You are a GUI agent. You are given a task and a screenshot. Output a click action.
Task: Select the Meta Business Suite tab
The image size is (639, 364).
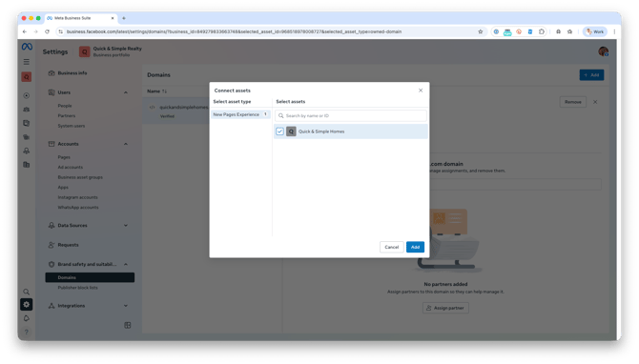pyautogui.click(x=80, y=18)
